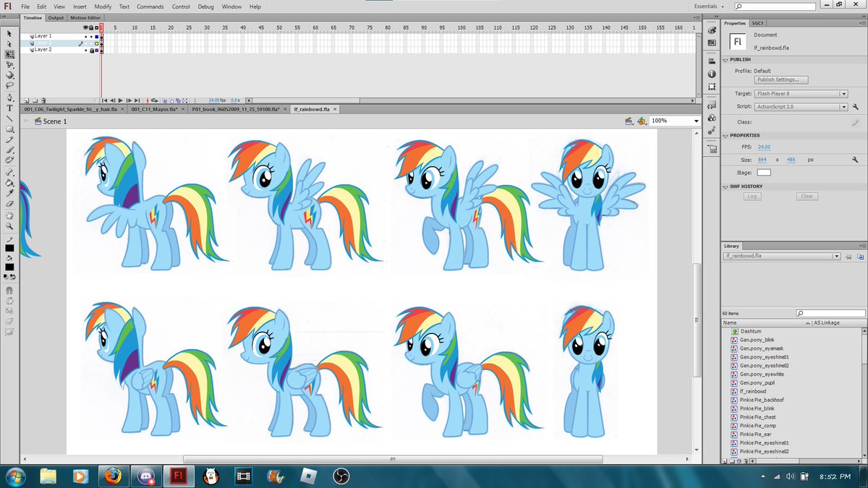The height and width of the screenshot is (488, 868).
Task: Launch Firefox from the taskbar
Action: point(111,476)
